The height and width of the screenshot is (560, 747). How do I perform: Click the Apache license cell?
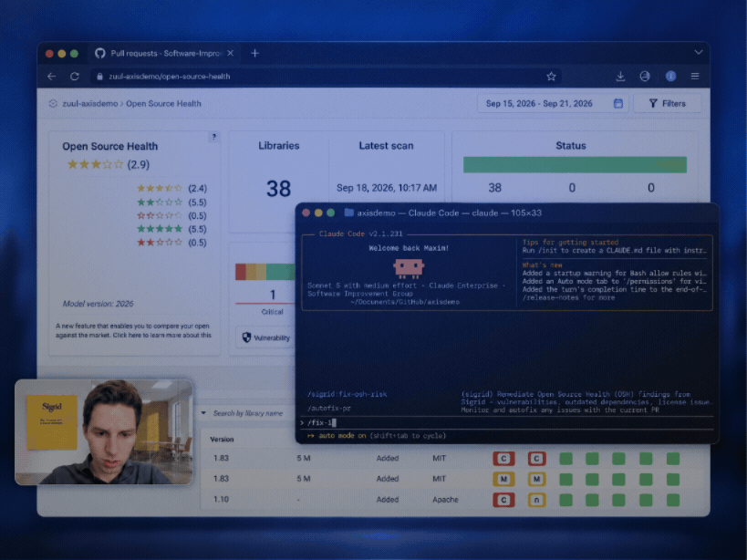445,499
